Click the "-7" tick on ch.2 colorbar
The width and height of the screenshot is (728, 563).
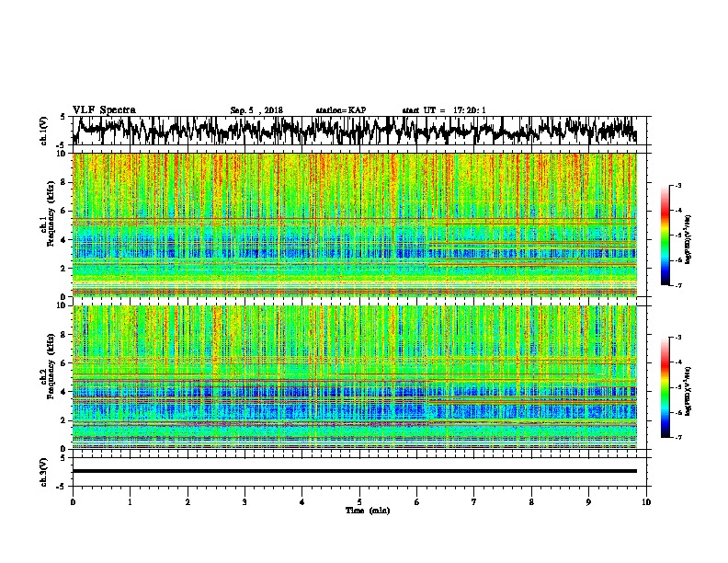(x=678, y=437)
